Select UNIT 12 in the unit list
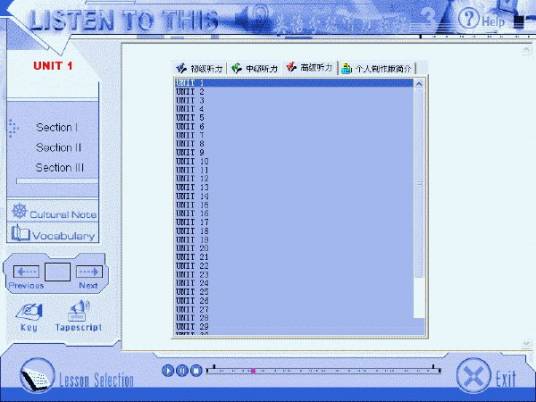The width and height of the screenshot is (536, 402). [x=294, y=179]
